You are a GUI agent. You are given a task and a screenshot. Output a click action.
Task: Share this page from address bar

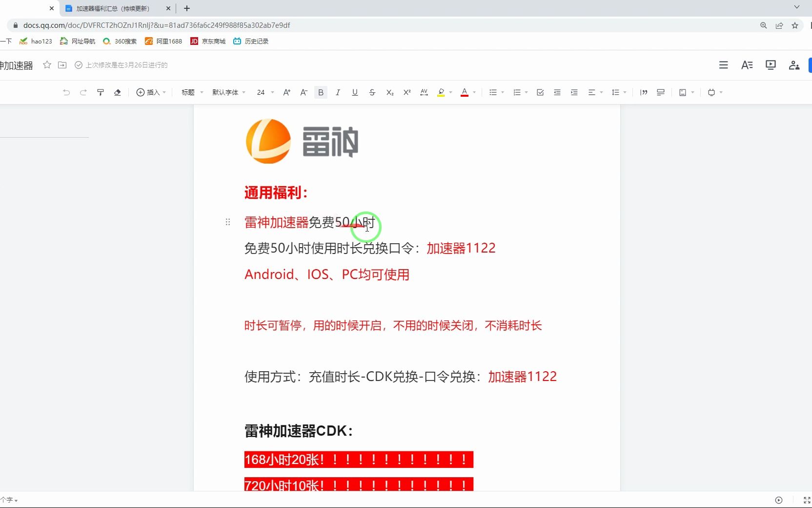point(779,25)
